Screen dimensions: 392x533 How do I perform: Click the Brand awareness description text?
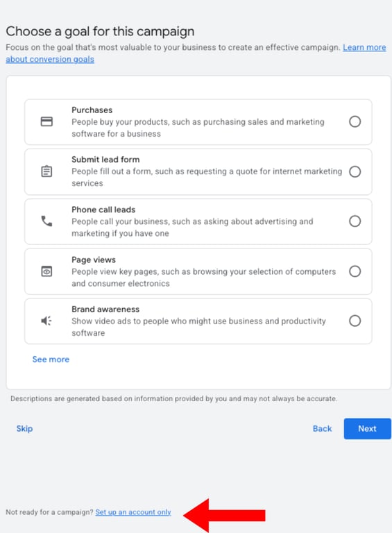coord(198,327)
